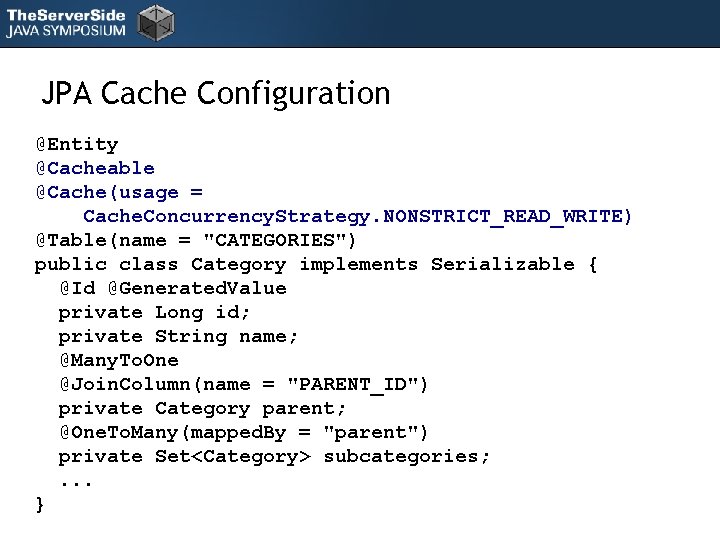Image resolution: width=720 pixels, height=540 pixels.
Task: Click the @Id @GeneratedValue line
Action: (x=172, y=288)
